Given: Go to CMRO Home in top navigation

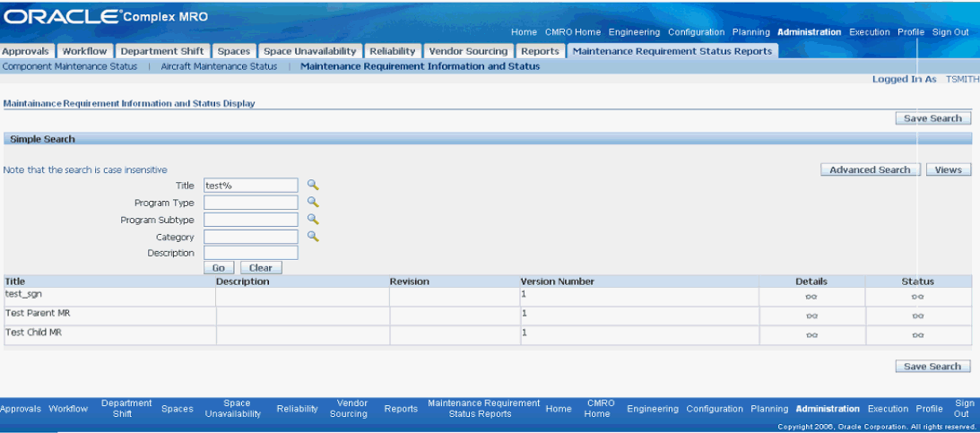Looking at the screenshot, I should (x=573, y=32).
